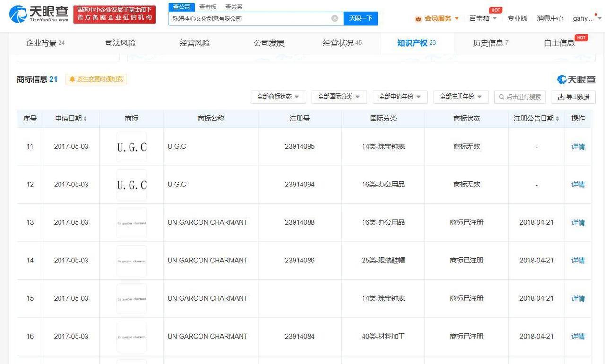Open 详情 for row 12
Screen dimensions: 605x364
tap(578, 185)
